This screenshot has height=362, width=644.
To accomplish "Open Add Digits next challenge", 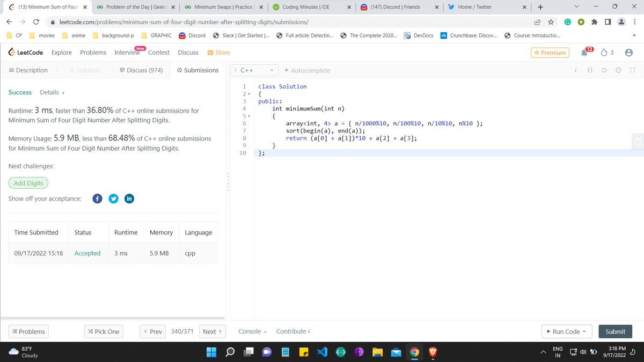I will pos(28,183).
